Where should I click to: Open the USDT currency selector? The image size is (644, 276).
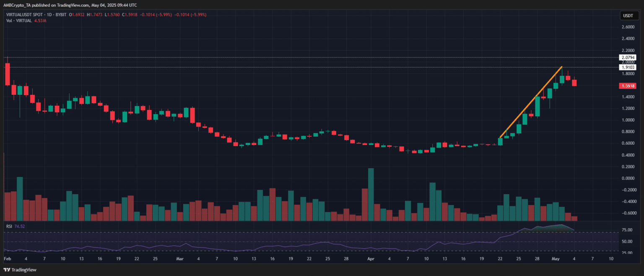point(628,16)
